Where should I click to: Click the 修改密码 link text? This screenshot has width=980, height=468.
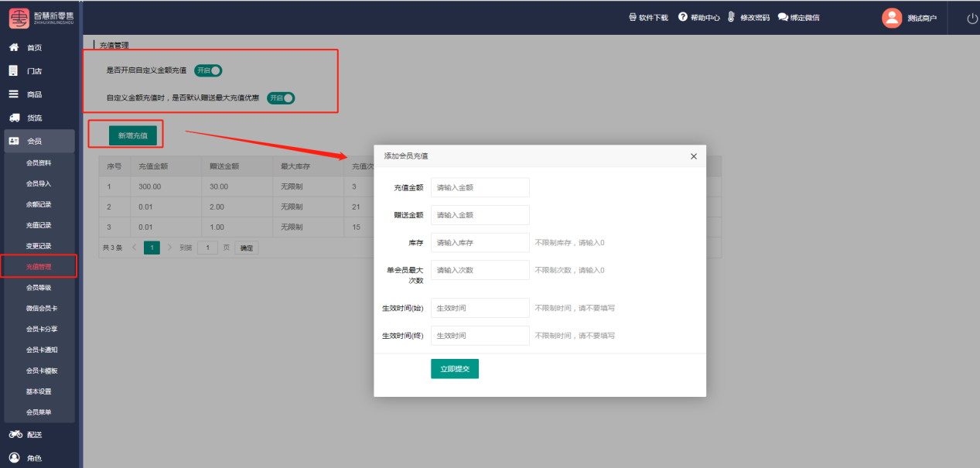click(755, 18)
